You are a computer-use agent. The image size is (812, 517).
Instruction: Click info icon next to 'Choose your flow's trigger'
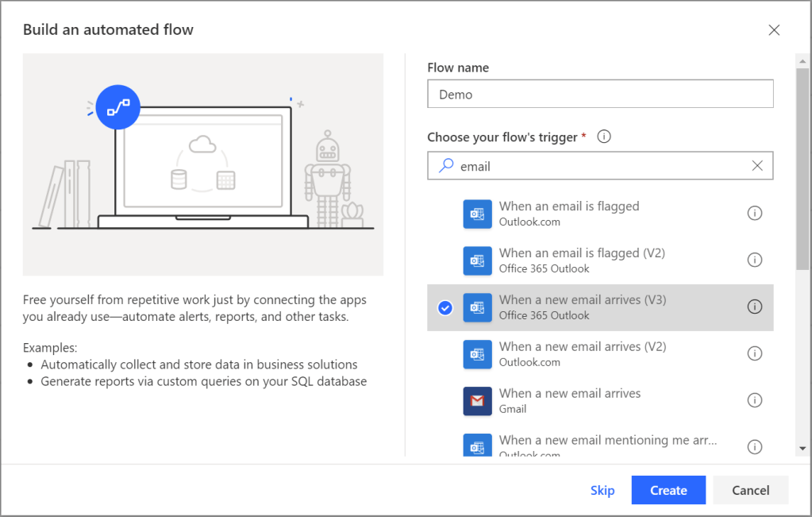pos(604,137)
